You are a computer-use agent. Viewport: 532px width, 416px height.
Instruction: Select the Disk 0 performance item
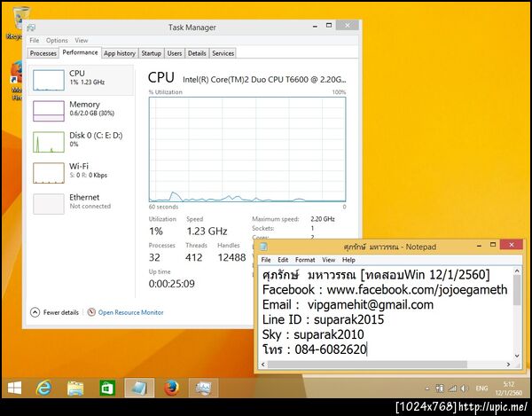[81, 142]
